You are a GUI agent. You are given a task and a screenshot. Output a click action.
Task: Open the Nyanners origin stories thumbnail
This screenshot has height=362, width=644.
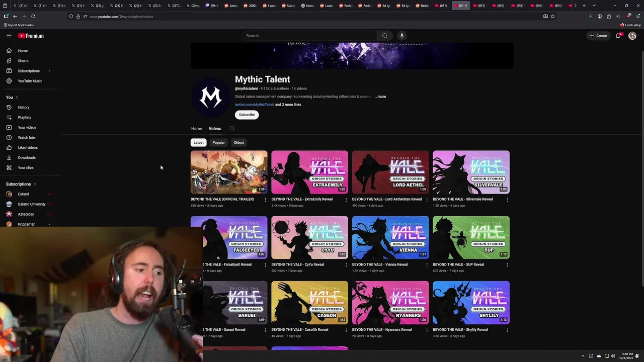[390, 303]
